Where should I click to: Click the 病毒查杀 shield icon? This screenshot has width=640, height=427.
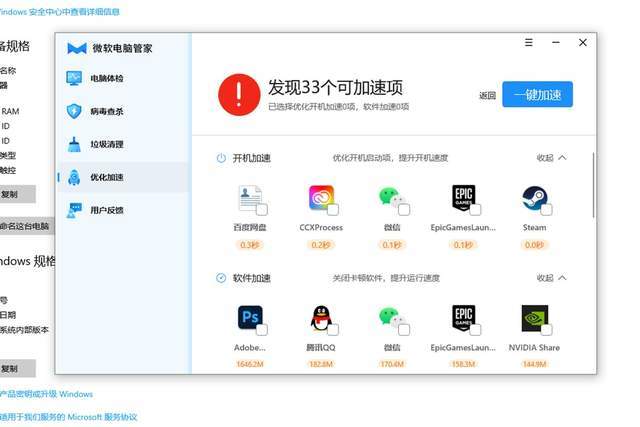[74, 111]
